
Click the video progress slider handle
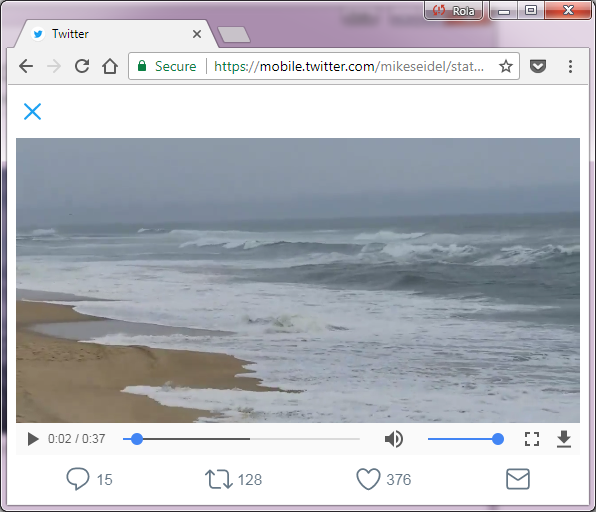coord(136,439)
